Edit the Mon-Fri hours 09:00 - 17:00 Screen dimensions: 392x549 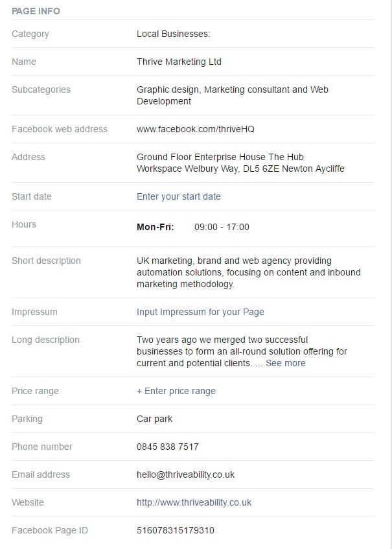pos(222,227)
